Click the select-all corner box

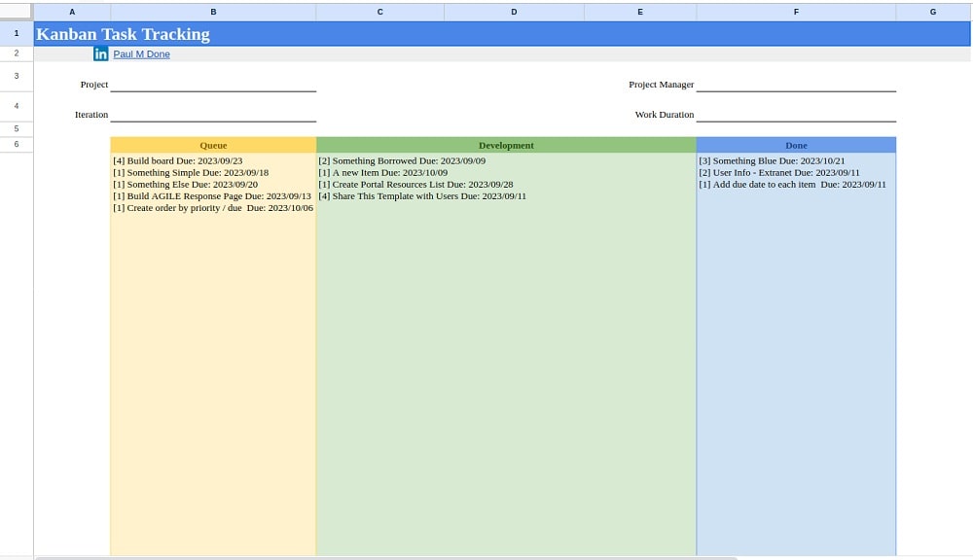[x=17, y=12]
